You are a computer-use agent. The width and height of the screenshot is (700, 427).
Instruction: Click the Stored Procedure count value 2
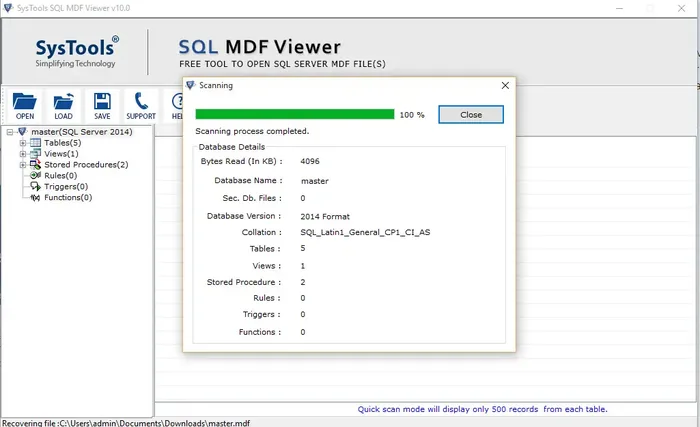pyautogui.click(x=303, y=282)
